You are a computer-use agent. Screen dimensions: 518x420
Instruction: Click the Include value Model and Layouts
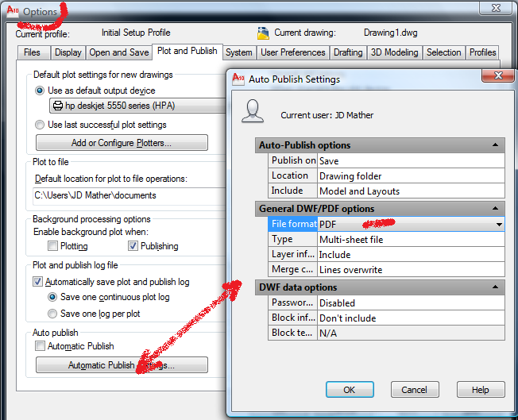pyautogui.click(x=411, y=191)
